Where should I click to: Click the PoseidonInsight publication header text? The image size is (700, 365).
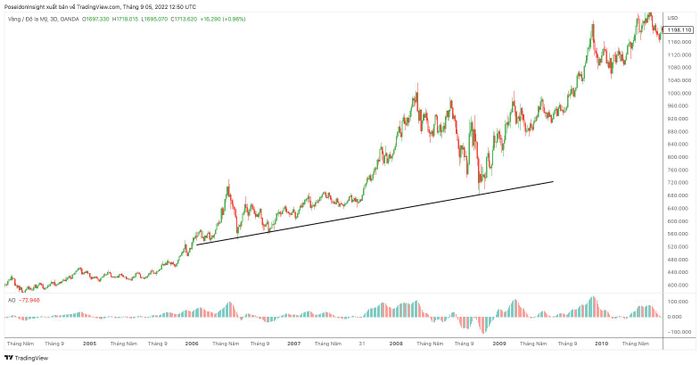tap(100, 7)
